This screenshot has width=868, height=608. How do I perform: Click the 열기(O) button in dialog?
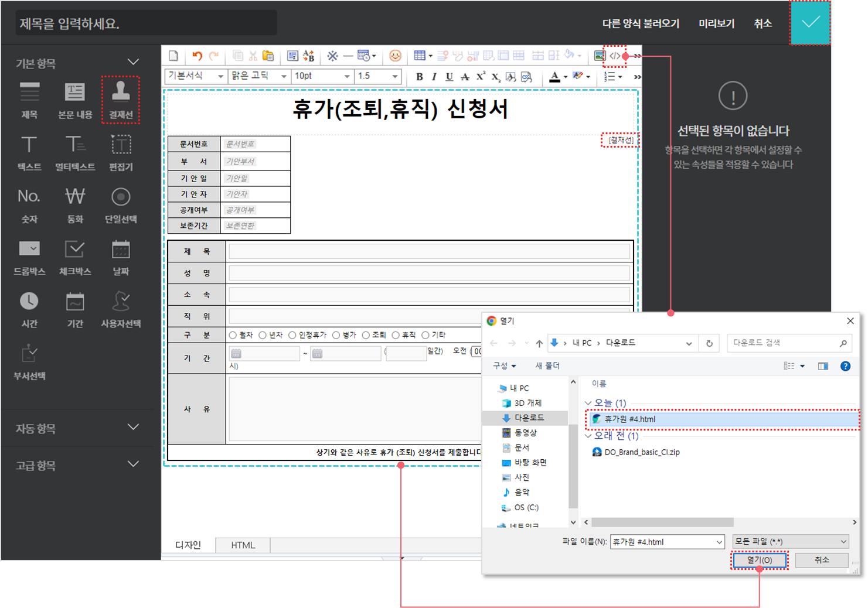[759, 560]
